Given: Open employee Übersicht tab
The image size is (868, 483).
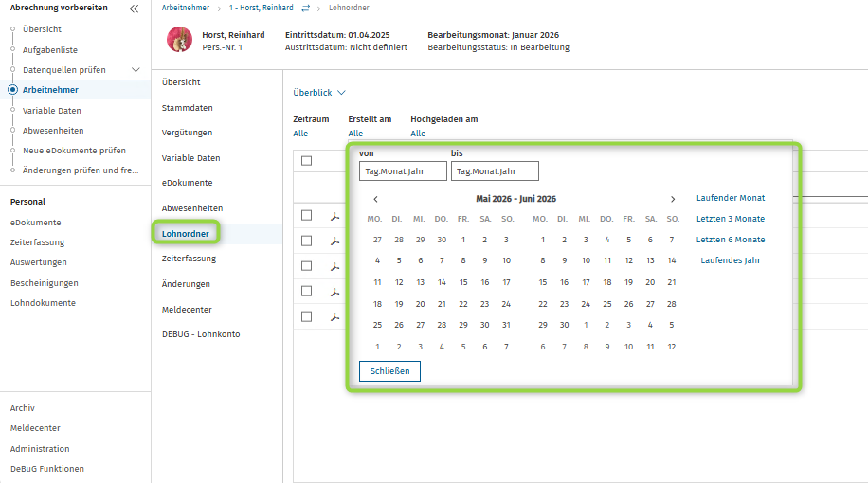Looking at the screenshot, I should [x=181, y=82].
